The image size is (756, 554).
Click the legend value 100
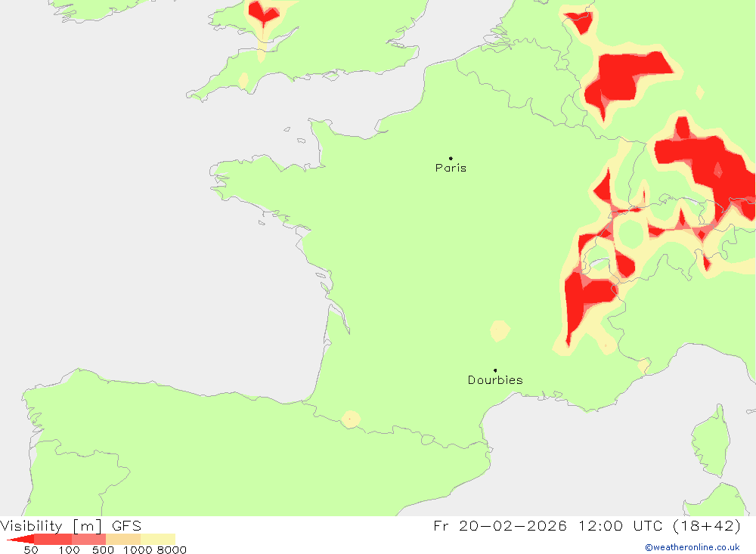tap(69, 550)
